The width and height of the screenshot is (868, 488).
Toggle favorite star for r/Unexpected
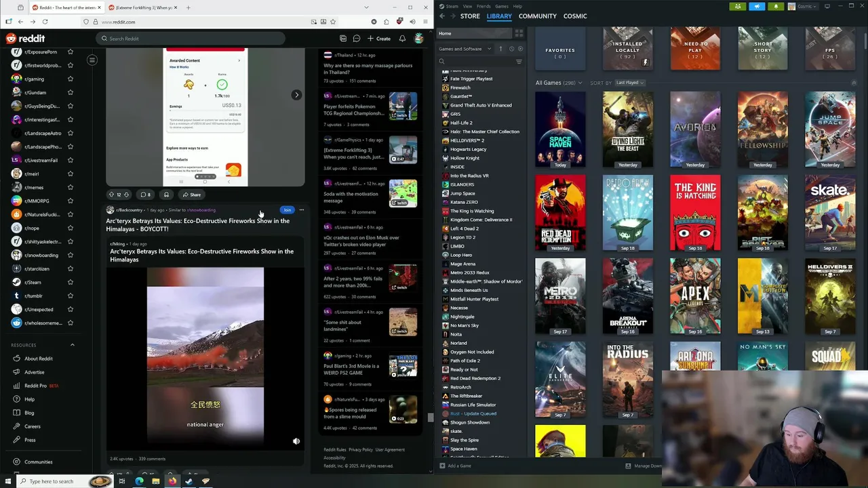coord(70,309)
